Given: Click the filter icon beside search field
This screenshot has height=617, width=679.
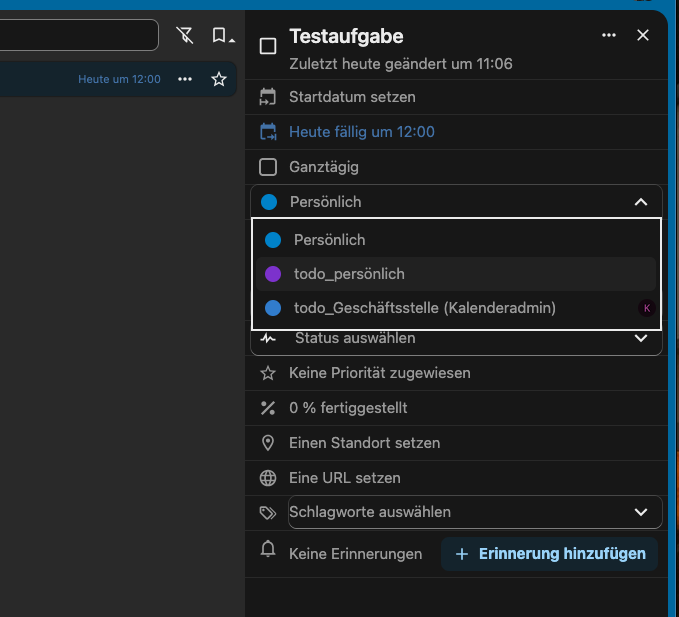Looking at the screenshot, I should click(x=184, y=36).
